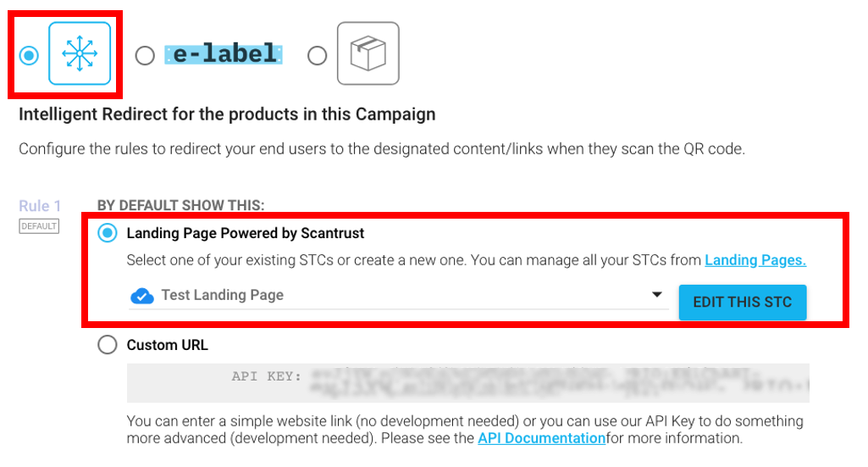The image size is (868, 467).
Task: Click the Intelligent Redirect campaign heading
Action: [x=227, y=114]
